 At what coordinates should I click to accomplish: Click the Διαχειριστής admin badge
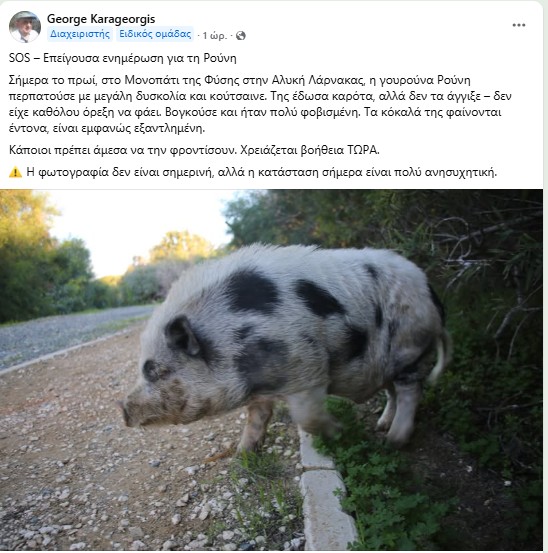point(80,34)
